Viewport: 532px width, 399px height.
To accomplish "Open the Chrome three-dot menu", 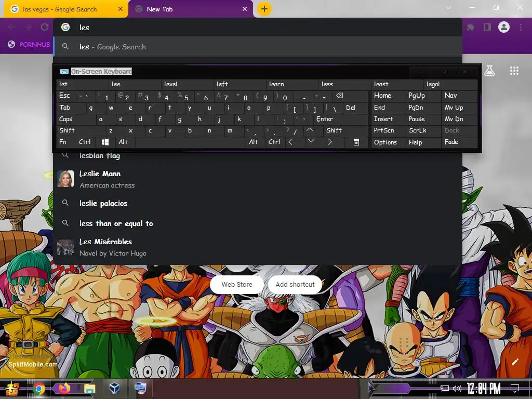I will pos(521,27).
